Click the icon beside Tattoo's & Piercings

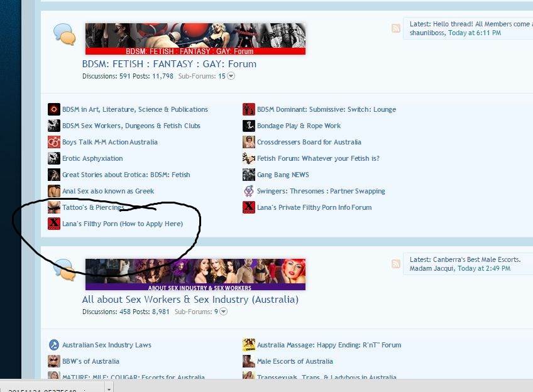[54, 207]
